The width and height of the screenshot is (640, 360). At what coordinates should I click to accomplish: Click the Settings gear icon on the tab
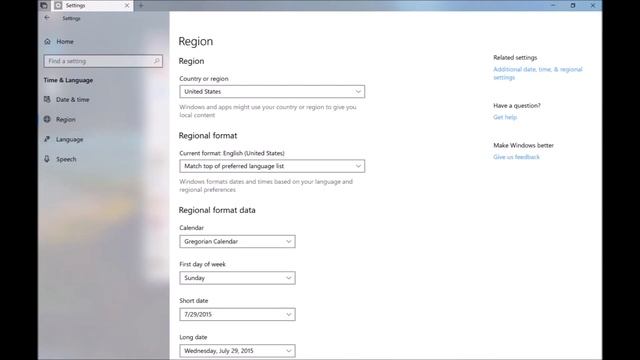click(x=58, y=6)
